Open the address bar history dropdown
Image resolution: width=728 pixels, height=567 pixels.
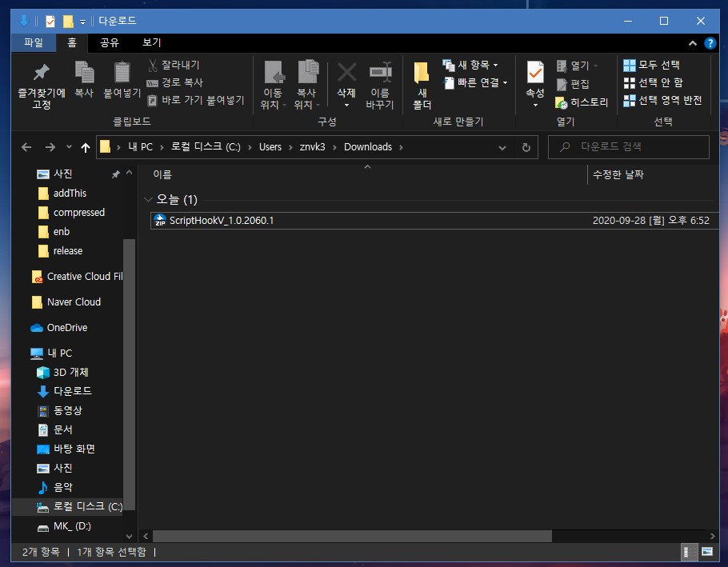coord(502,147)
